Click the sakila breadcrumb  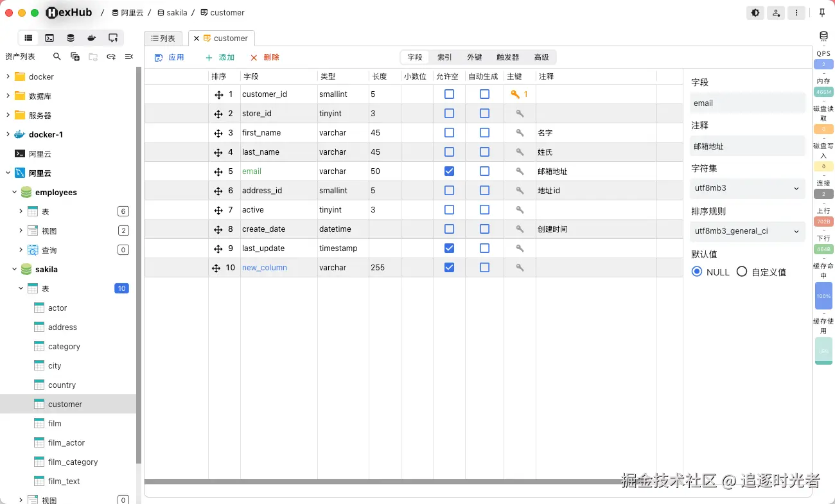(172, 12)
